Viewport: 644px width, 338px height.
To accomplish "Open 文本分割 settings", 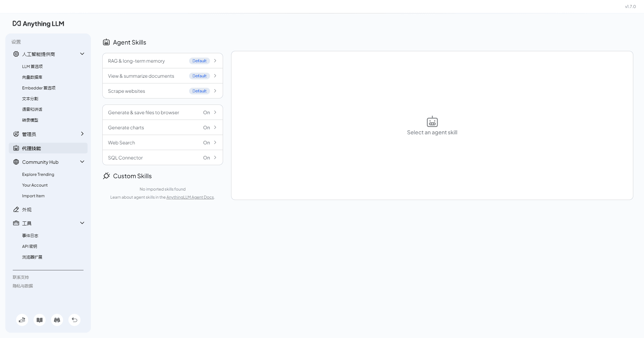I will 30,98.
